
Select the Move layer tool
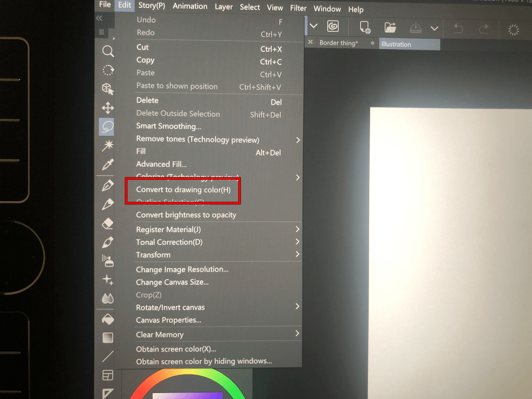pos(108,108)
